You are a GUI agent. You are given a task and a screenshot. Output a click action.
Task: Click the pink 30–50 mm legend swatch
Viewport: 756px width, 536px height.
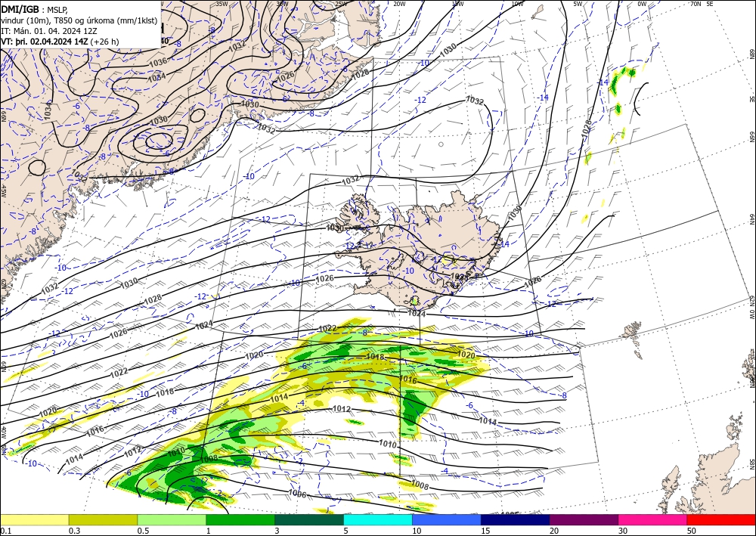tap(653, 519)
